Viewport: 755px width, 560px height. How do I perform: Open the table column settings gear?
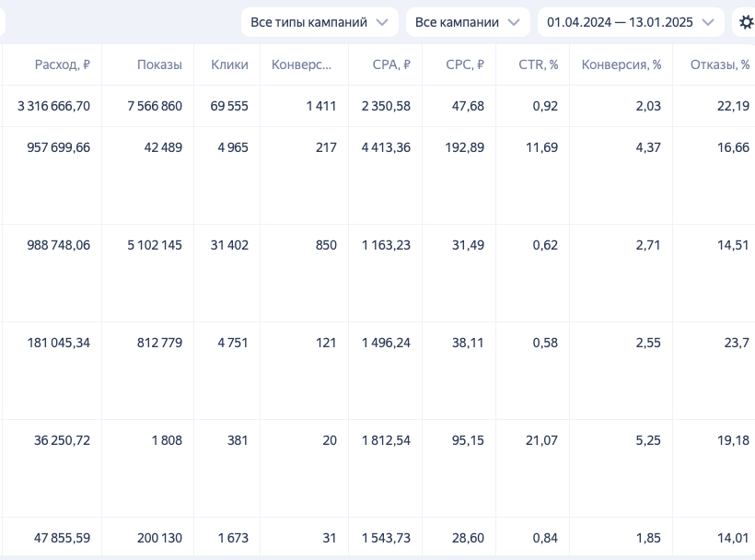[x=745, y=22]
